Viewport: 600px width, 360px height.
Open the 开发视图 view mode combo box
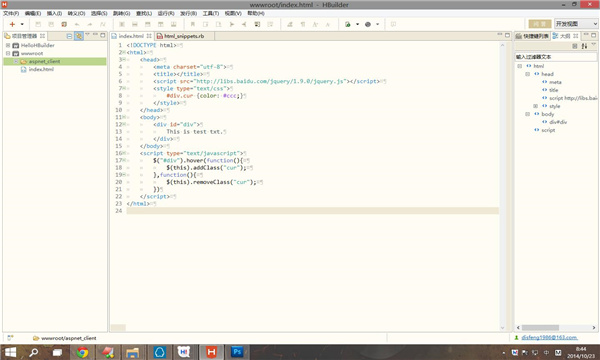[576, 24]
